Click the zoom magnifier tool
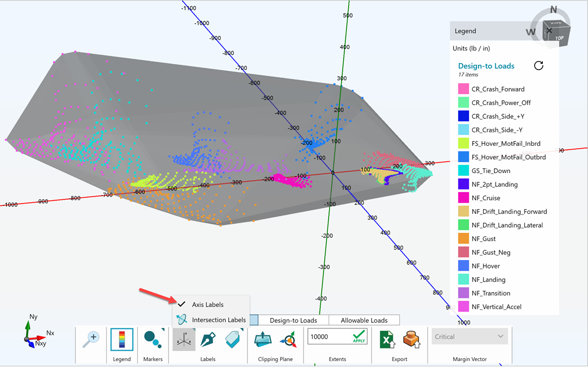Viewport: 588px width, 367px height. (91, 339)
